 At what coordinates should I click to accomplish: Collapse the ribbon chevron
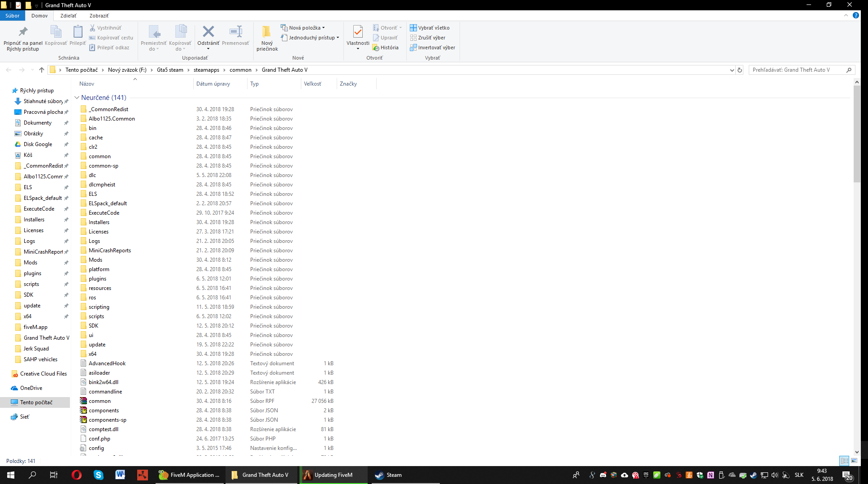pos(846,15)
